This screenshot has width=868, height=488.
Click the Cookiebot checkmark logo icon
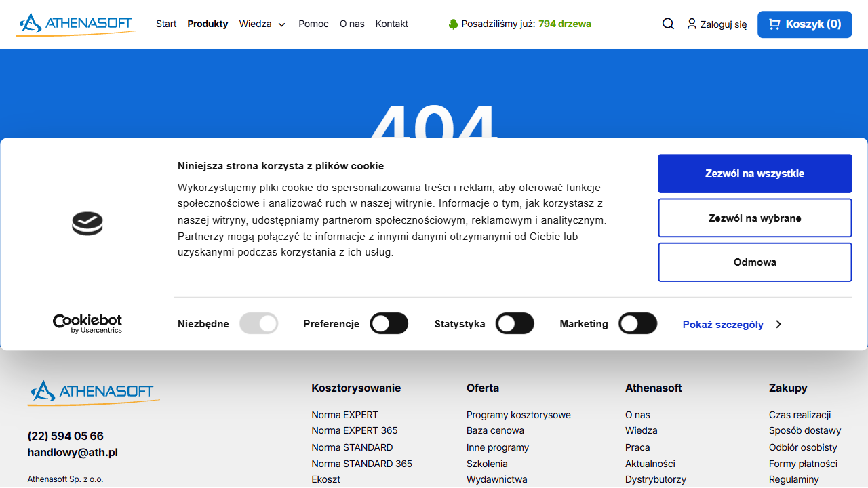(x=87, y=223)
